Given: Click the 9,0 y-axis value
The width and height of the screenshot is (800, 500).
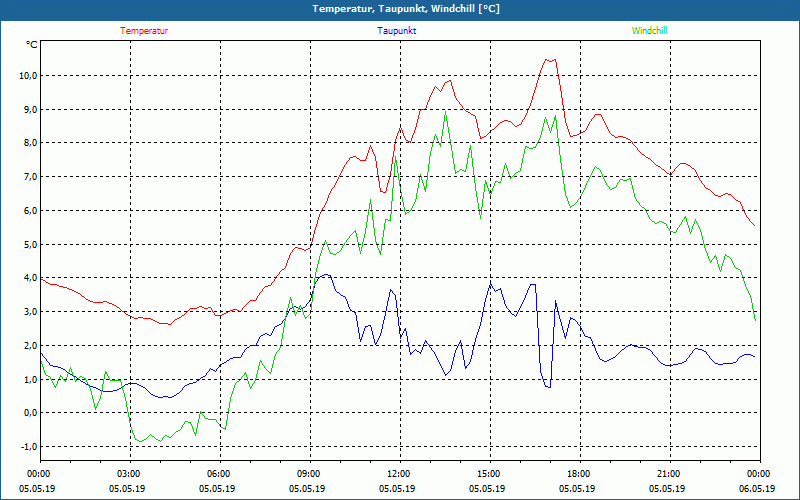Looking at the screenshot, I should click(x=30, y=109).
